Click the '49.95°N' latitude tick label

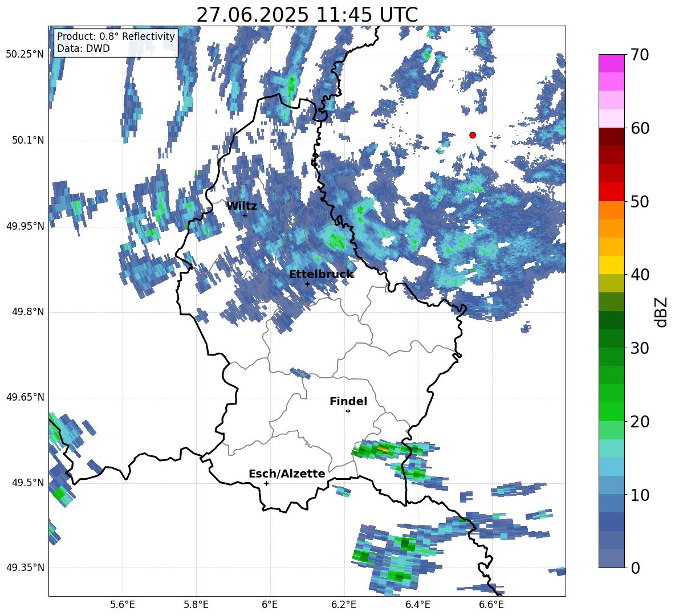[x=25, y=226]
